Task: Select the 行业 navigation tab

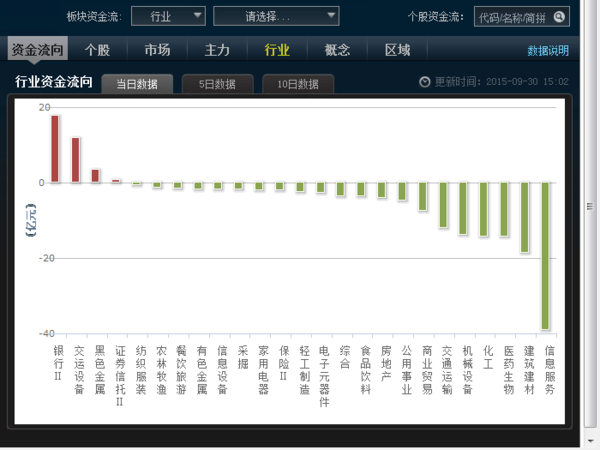Action: tap(277, 50)
